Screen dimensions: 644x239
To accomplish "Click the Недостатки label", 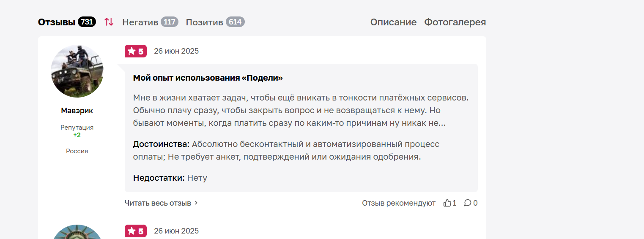I will [159, 178].
